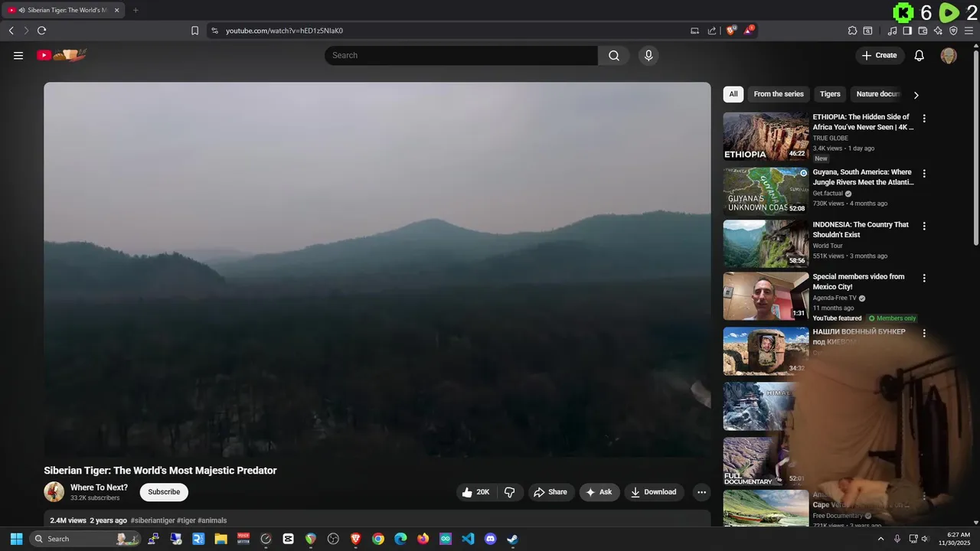The image size is (980, 551).
Task: Bookmark this page via the bookmark icon
Action: tap(194, 31)
